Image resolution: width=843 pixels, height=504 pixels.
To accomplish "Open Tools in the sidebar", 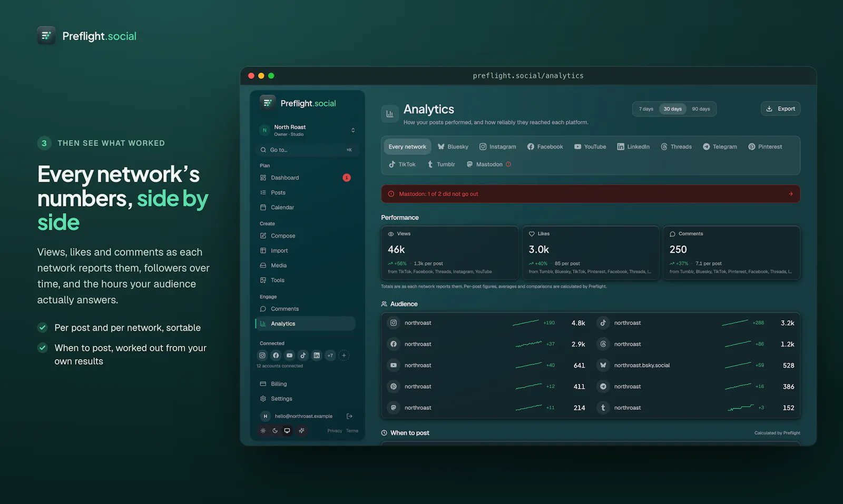I will tap(305, 280).
